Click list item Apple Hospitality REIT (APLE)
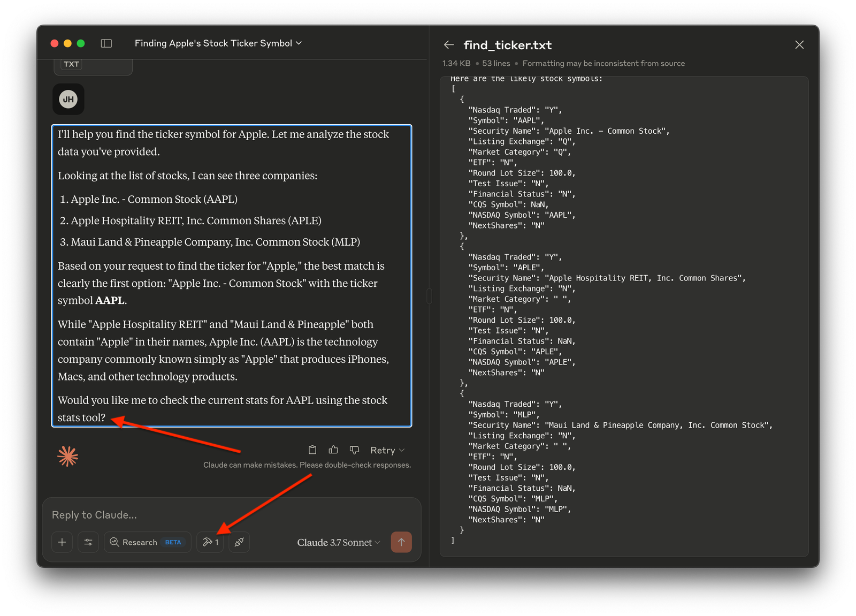The height and width of the screenshot is (616, 856). pyautogui.click(x=196, y=220)
